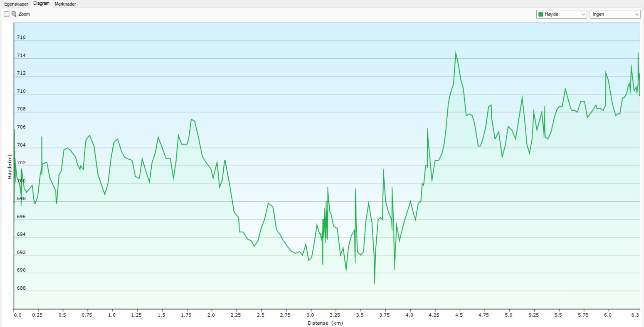The width and height of the screenshot is (644, 327).
Task: Click the lowest dip point near 3.65 km
Action: [x=375, y=284]
